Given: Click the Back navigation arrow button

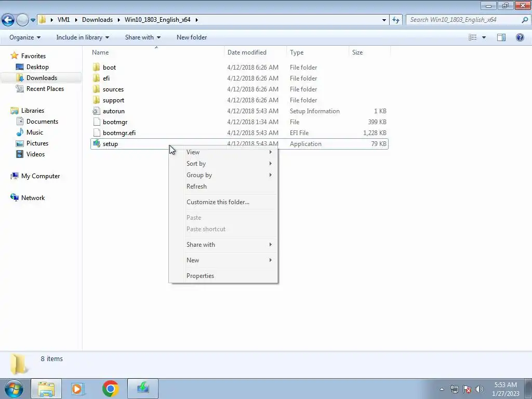Looking at the screenshot, I should point(8,20).
